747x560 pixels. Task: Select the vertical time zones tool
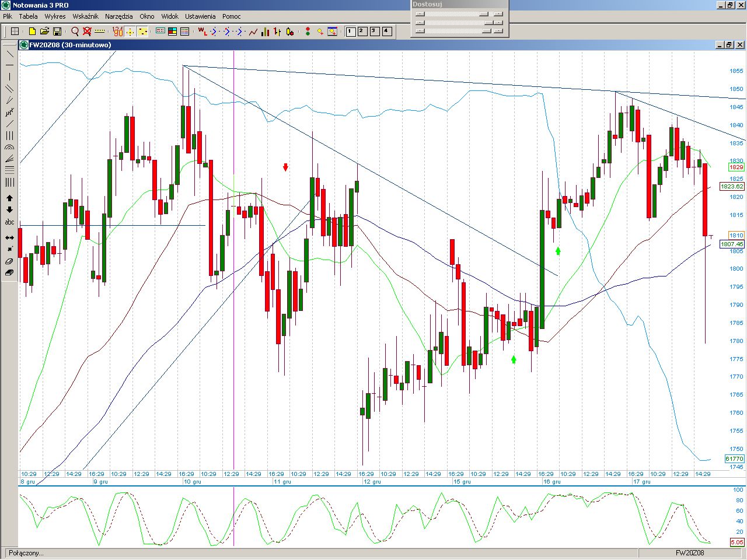(x=10, y=183)
